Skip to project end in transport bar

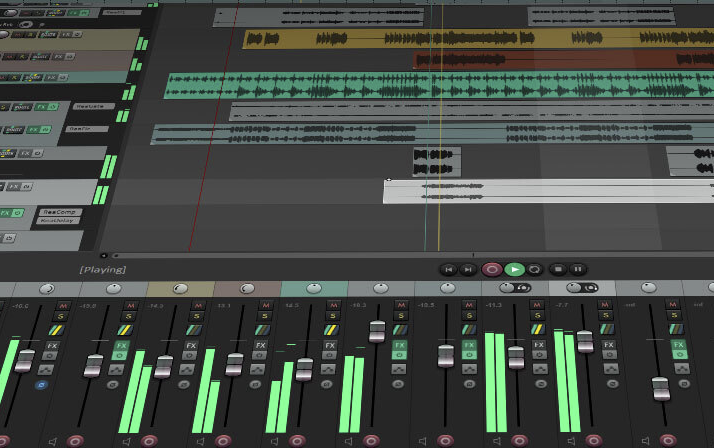coord(468,269)
